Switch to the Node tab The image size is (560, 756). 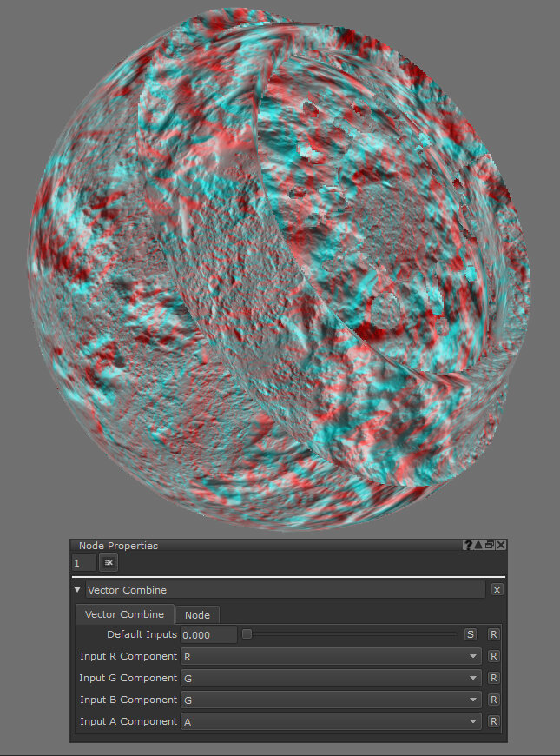197,615
